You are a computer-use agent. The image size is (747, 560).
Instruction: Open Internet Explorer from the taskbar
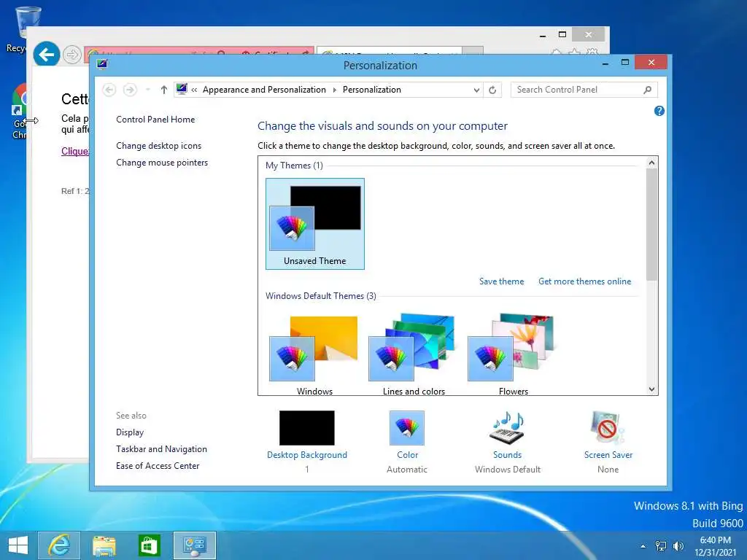[59, 545]
